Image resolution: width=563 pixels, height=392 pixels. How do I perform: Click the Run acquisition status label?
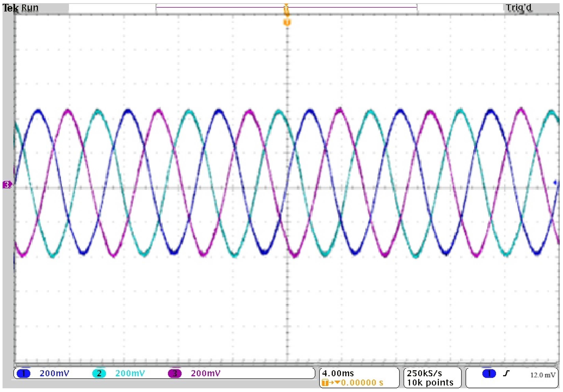point(30,8)
